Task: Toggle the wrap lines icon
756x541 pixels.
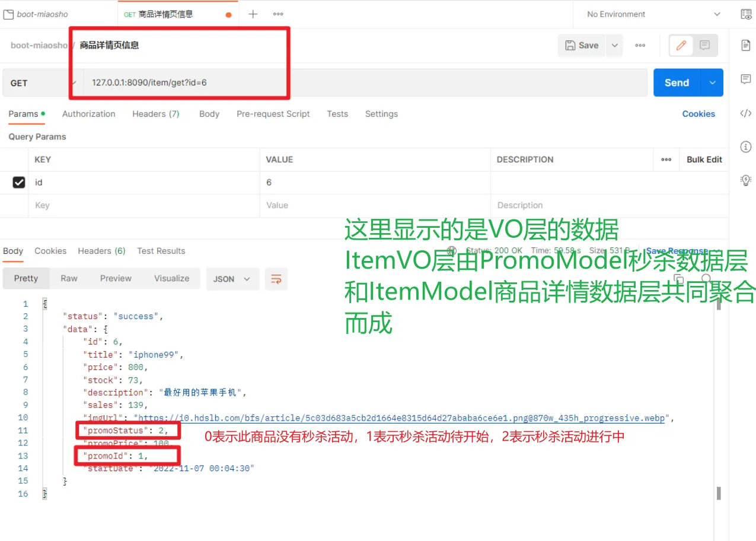Action: [276, 279]
